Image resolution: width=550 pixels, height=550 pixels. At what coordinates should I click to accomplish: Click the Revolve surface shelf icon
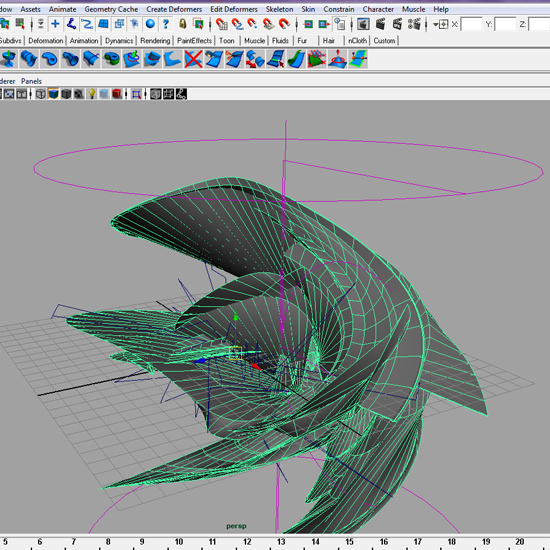pos(8,59)
